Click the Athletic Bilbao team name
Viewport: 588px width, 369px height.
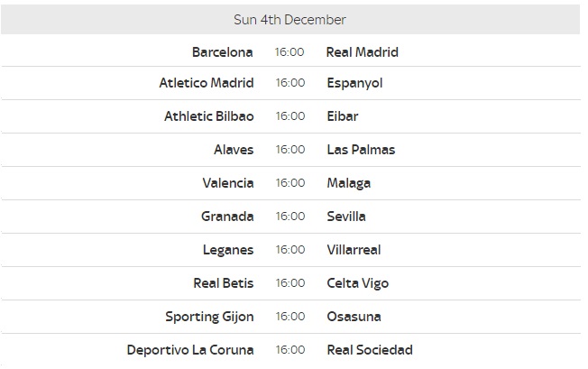209,116
